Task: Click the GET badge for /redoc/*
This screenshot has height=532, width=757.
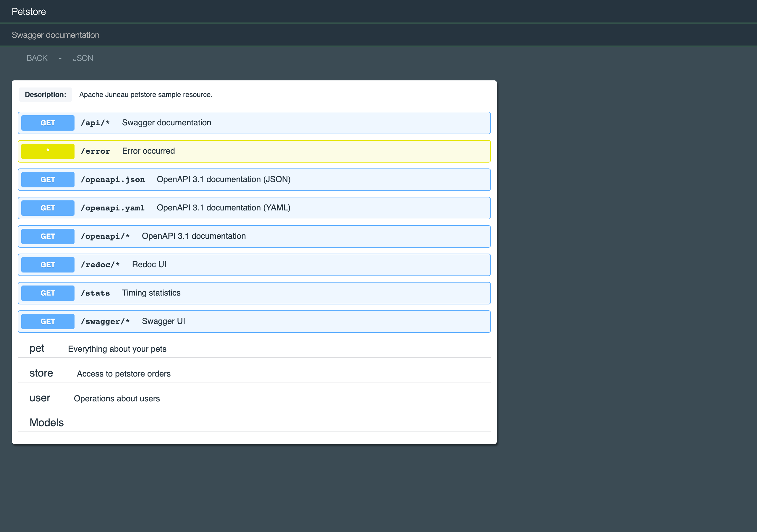Action: [48, 265]
